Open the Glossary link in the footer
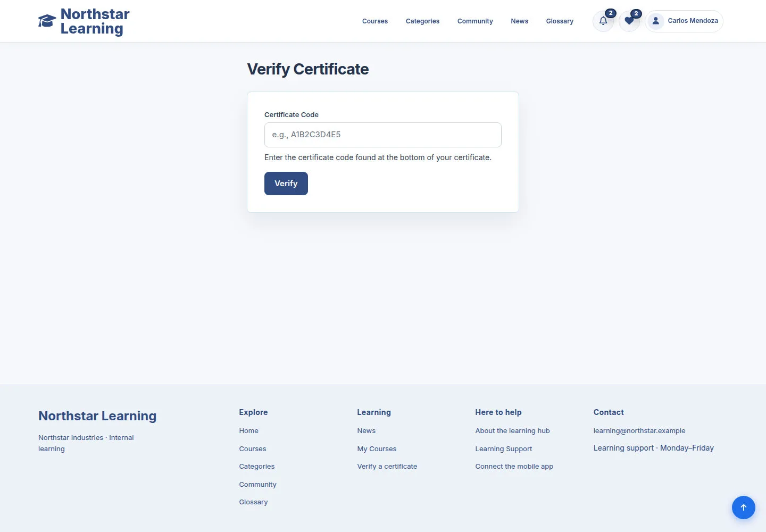The height and width of the screenshot is (532, 766). tap(253, 502)
